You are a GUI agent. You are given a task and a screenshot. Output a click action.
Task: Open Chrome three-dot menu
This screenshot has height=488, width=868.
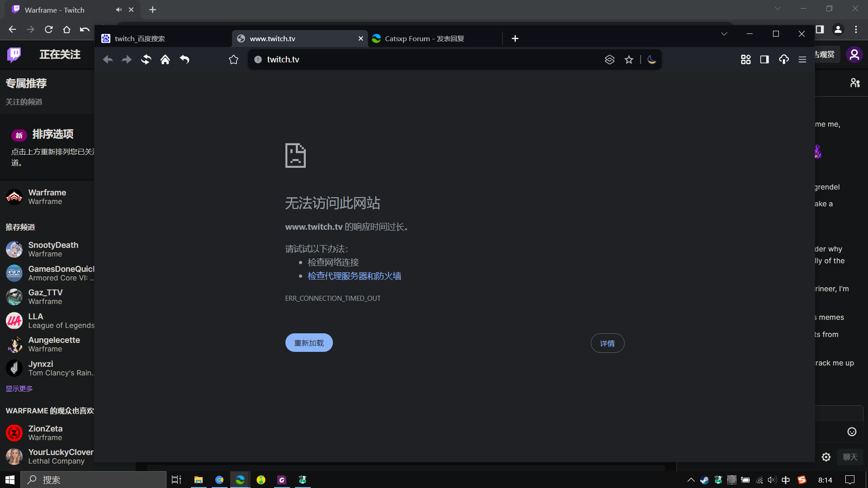pos(856,29)
